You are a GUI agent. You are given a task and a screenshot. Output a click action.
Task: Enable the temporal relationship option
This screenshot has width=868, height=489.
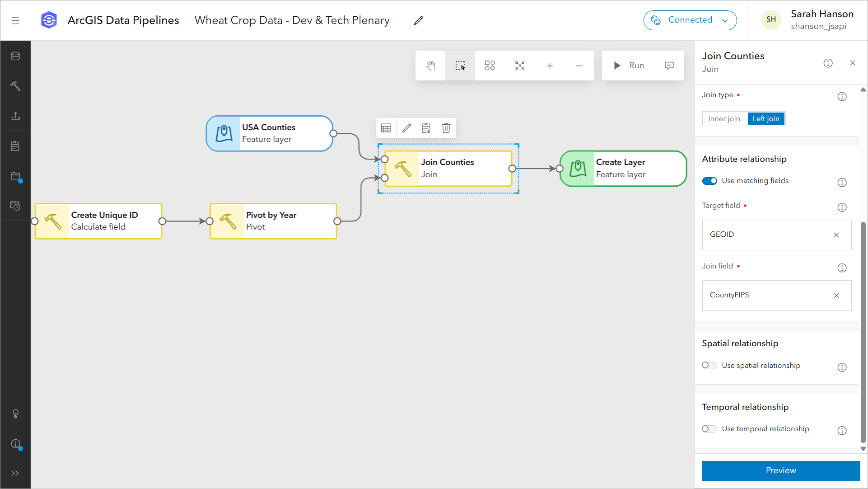point(709,429)
